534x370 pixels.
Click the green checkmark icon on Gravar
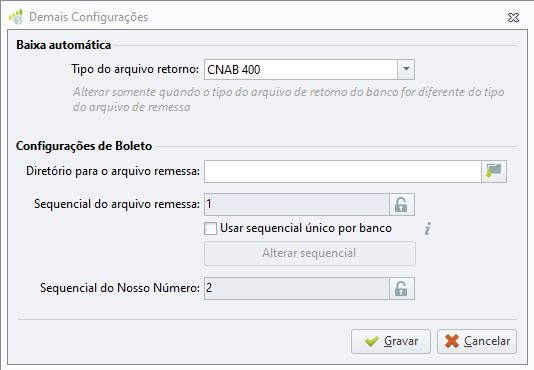pos(372,341)
